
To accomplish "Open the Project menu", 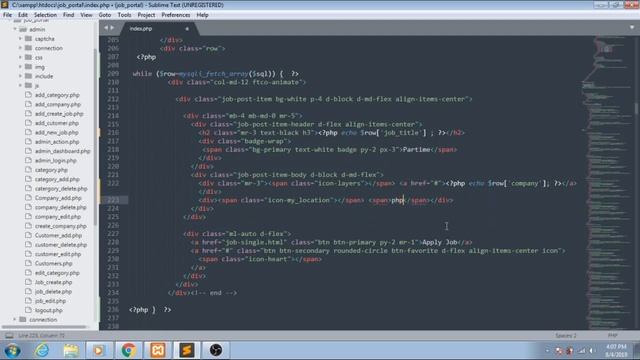I will (x=146, y=15).
